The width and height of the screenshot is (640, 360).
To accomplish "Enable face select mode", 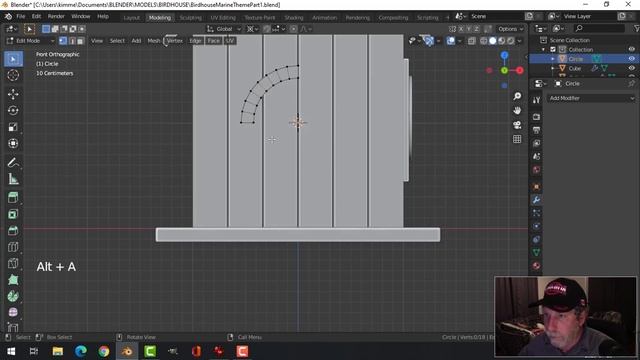I will pyautogui.click(x=80, y=41).
